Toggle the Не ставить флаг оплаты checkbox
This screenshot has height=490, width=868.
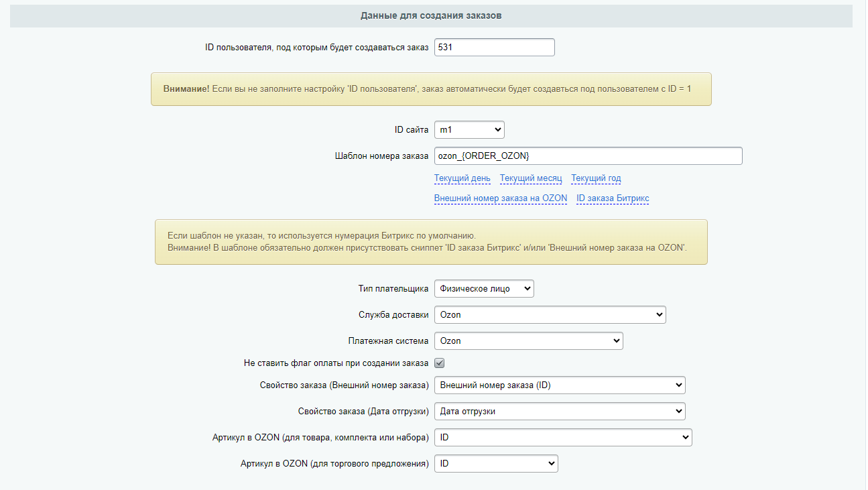tap(440, 363)
